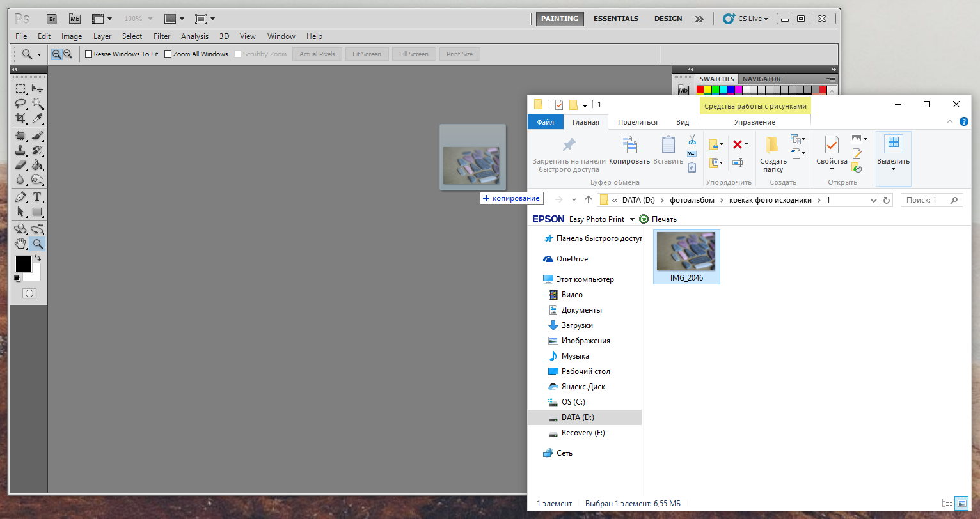Image resolution: width=980 pixels, height=519 pixels.
Task: Select the Rectangle shape tool
Action: pyautogui.click(x=37, y=212)
